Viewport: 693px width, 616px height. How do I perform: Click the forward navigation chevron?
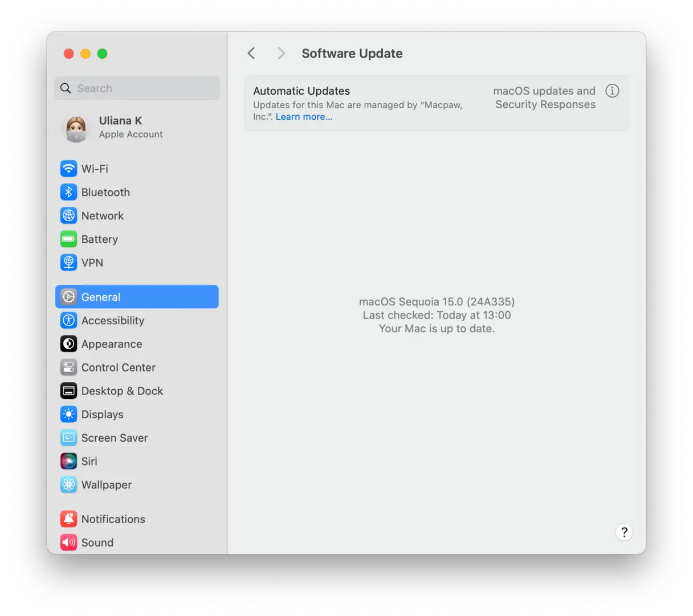[x=281, y=54]
